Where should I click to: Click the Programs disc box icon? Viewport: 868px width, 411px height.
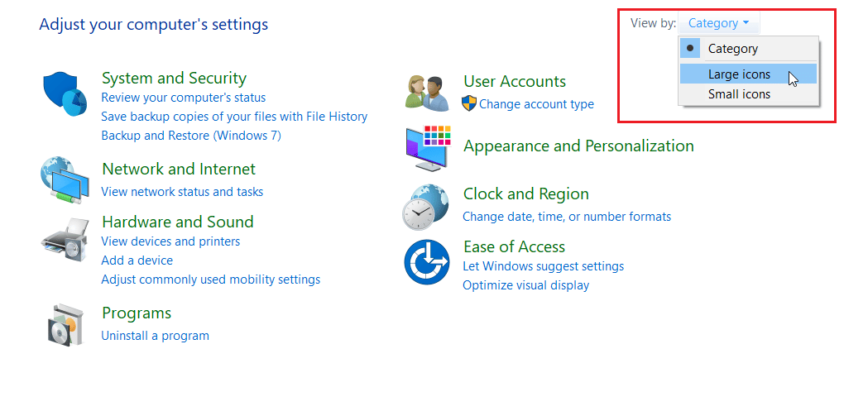point(65,325)
